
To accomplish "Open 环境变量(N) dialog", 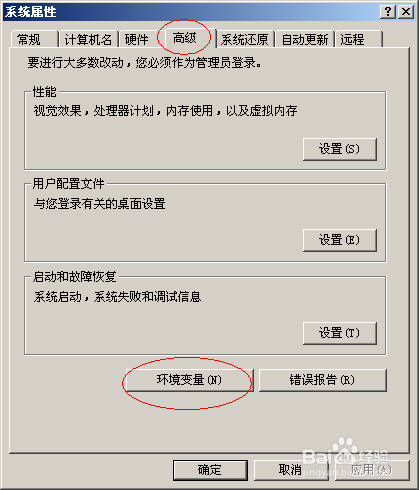I will tap(189, 380).
